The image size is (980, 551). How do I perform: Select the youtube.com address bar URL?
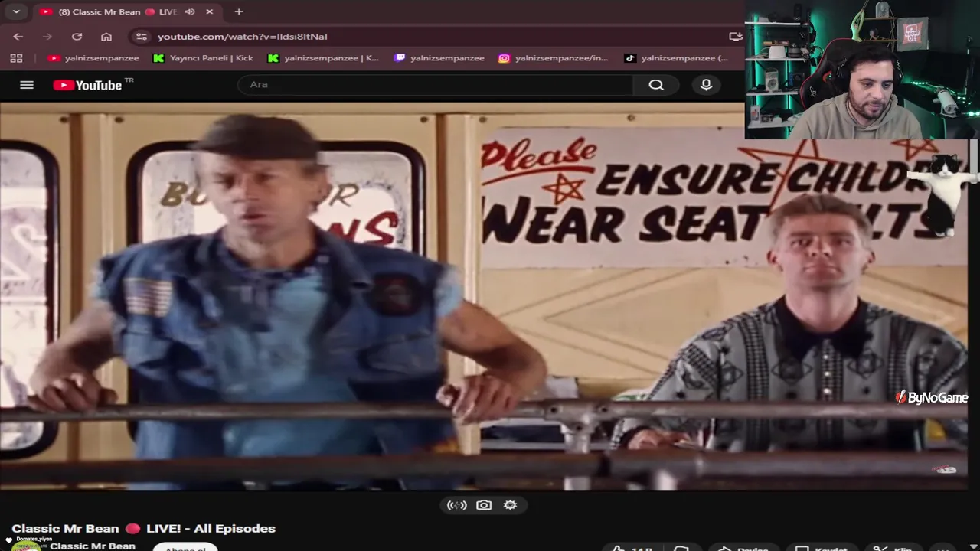(x=242, y=36)
